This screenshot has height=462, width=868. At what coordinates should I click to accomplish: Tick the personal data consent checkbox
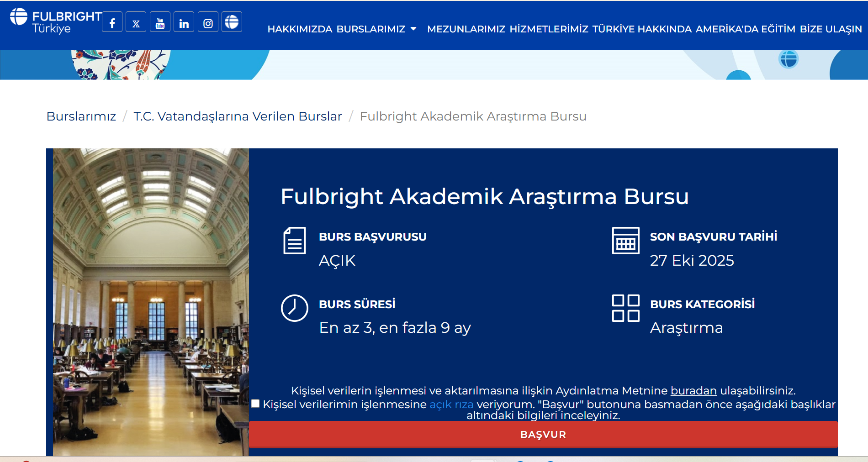click(x=255, y=404)
